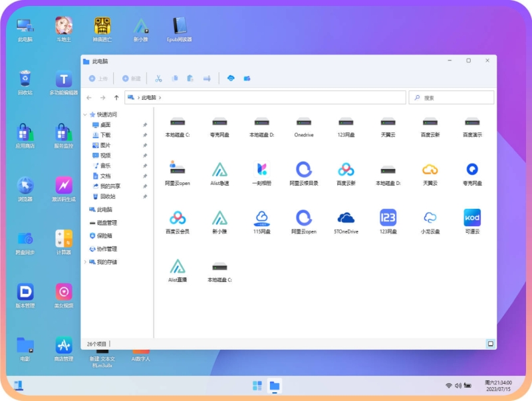The height and width of the screenshot is (401, 532).
Task: Click the 搜索 search input field
Action: pos(452,98)
